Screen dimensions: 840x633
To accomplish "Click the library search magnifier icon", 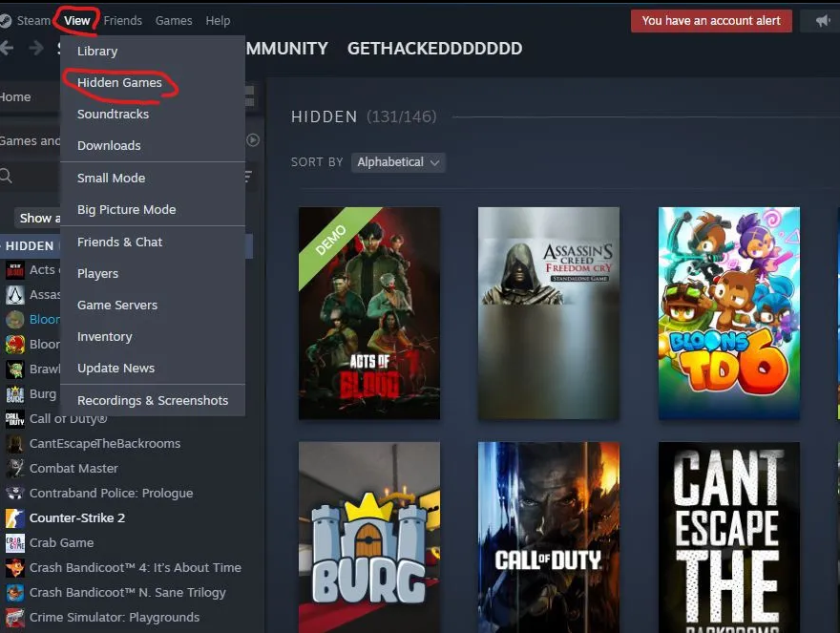I will point(6,176).
